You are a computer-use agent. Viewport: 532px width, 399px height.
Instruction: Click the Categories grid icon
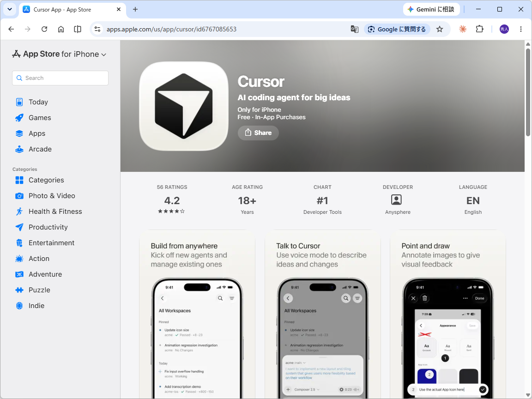coord(19,180)
